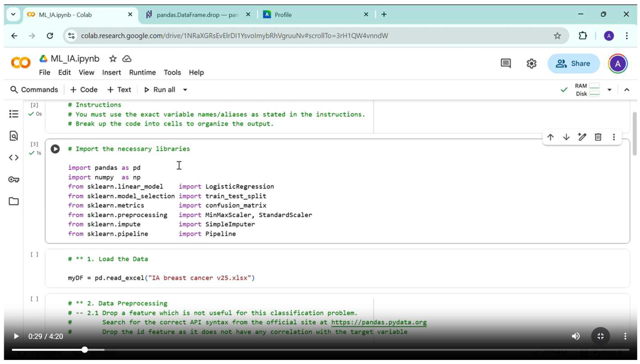Screen dimensions: 640x364
Task: Open the table of contents sidebar
Action: point(14,114)
